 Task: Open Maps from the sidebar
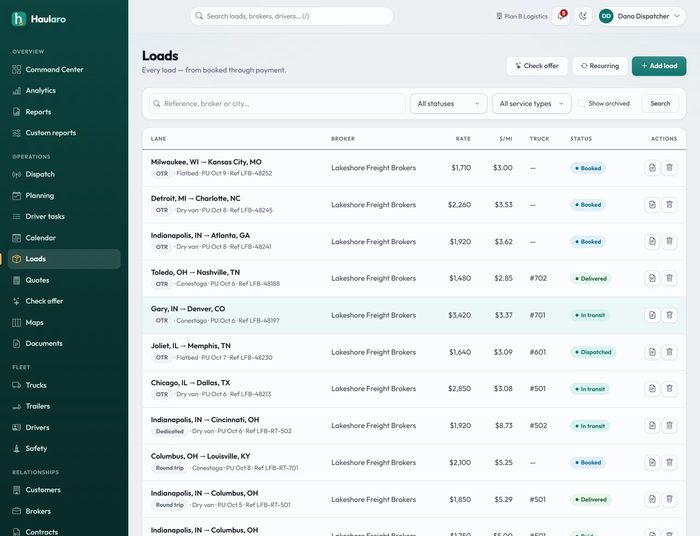[64, 323]
